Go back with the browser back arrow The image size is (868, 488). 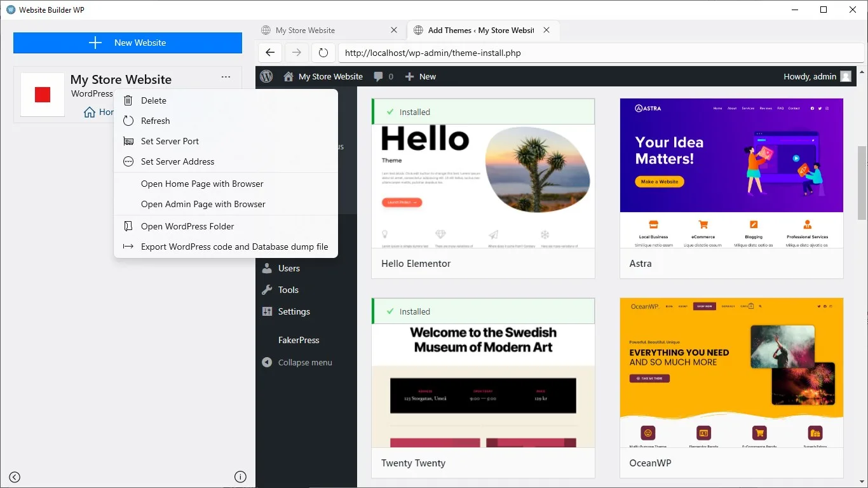point(270,53)
